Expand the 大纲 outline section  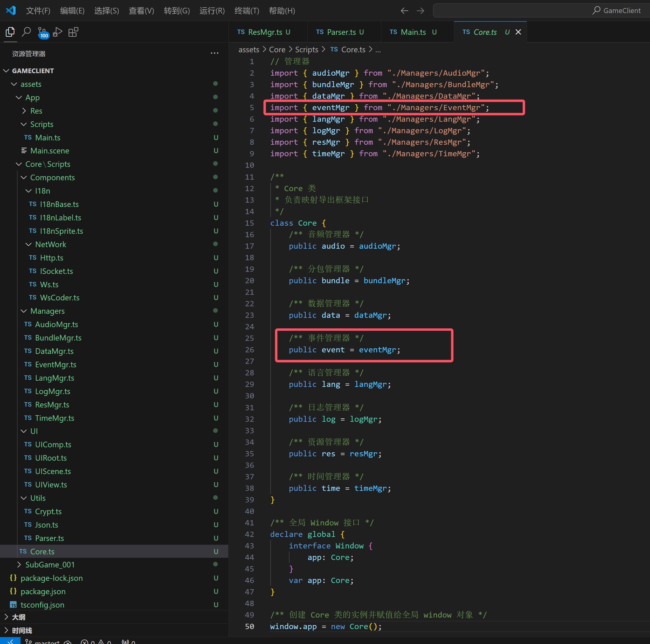pyautogui.click(x=18, y=617)
